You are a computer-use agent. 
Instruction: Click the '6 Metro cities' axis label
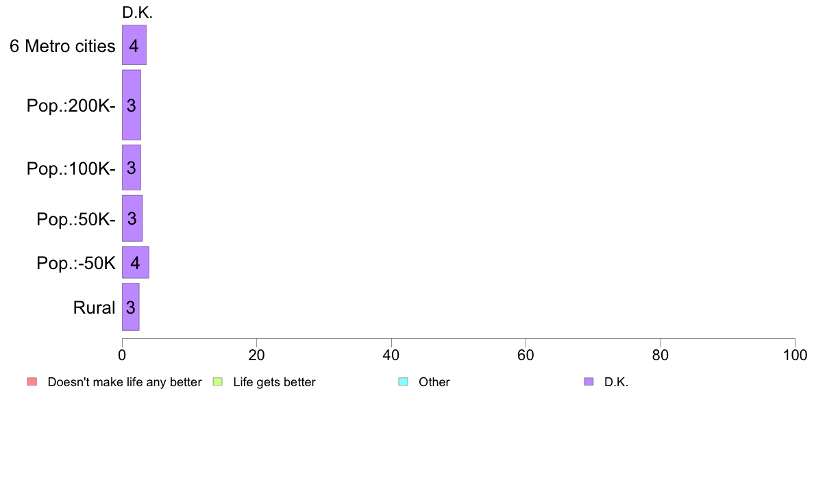[x=62, y=46]
